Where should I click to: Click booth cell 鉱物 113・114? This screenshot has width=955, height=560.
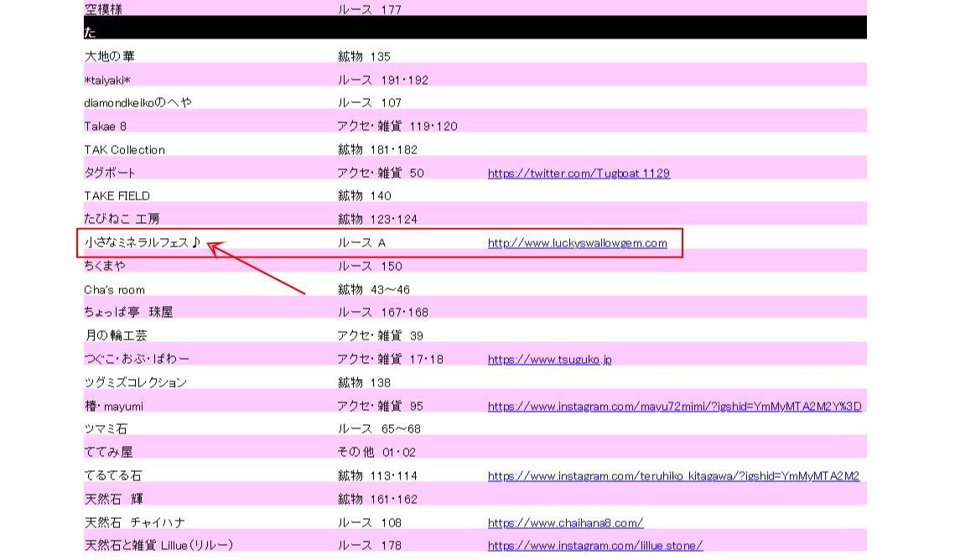(x=377, y=475)
